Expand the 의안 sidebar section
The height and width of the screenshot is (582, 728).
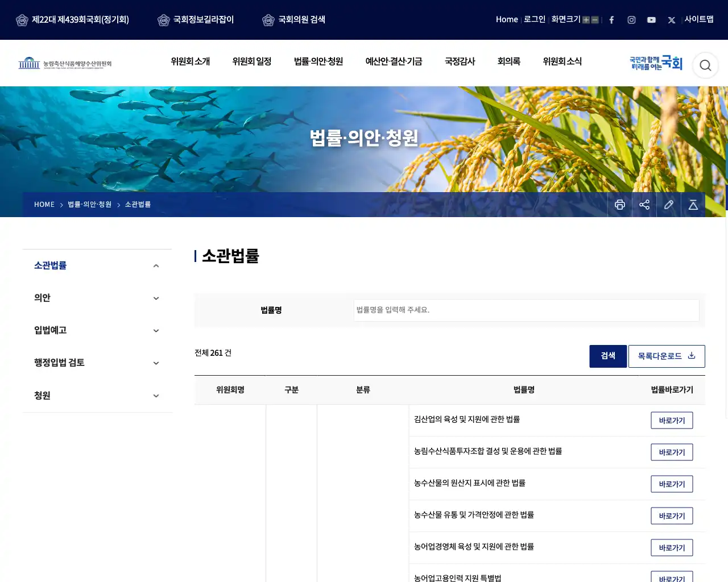pyautogui.click(x=97, y=298)
